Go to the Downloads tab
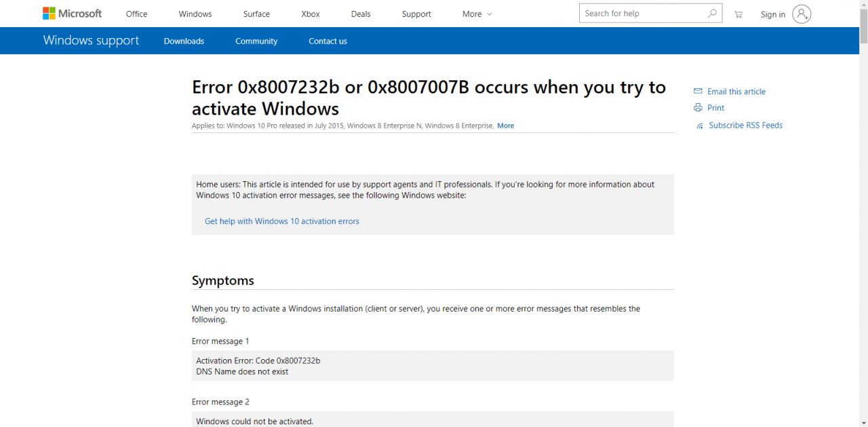The image size is (868, 427). click(184, 41)
